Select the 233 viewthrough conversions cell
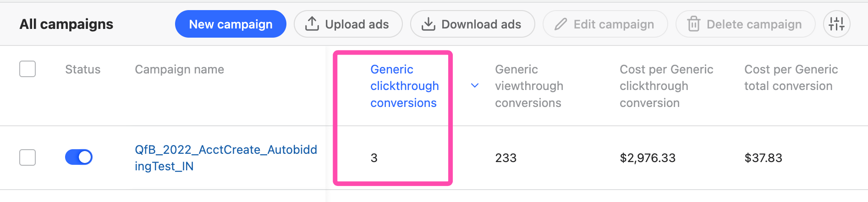Image resolution: width=868 pixels, height=202 pixels. coord(505,158)
